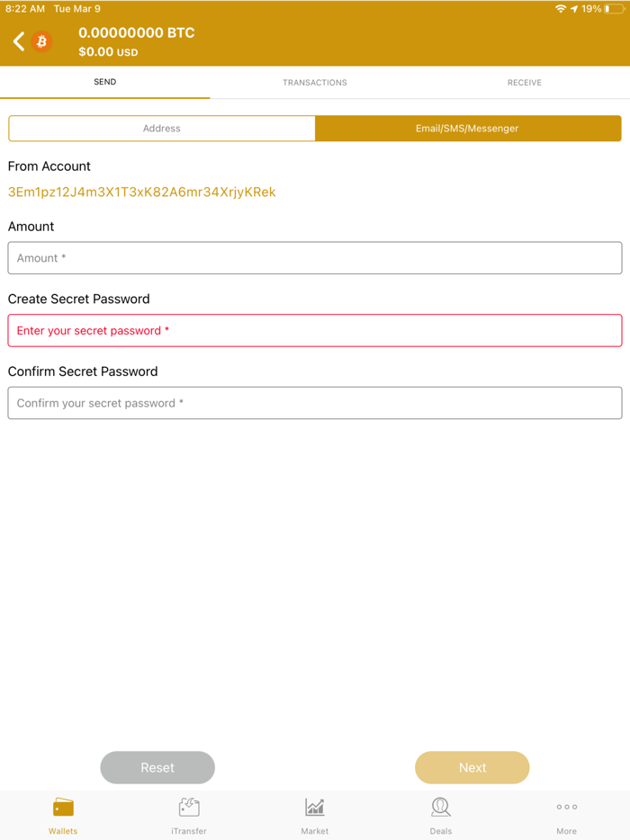Open the RECEIVE tab
The width and height of the screenshot is (630, 840).
(524, 82)
